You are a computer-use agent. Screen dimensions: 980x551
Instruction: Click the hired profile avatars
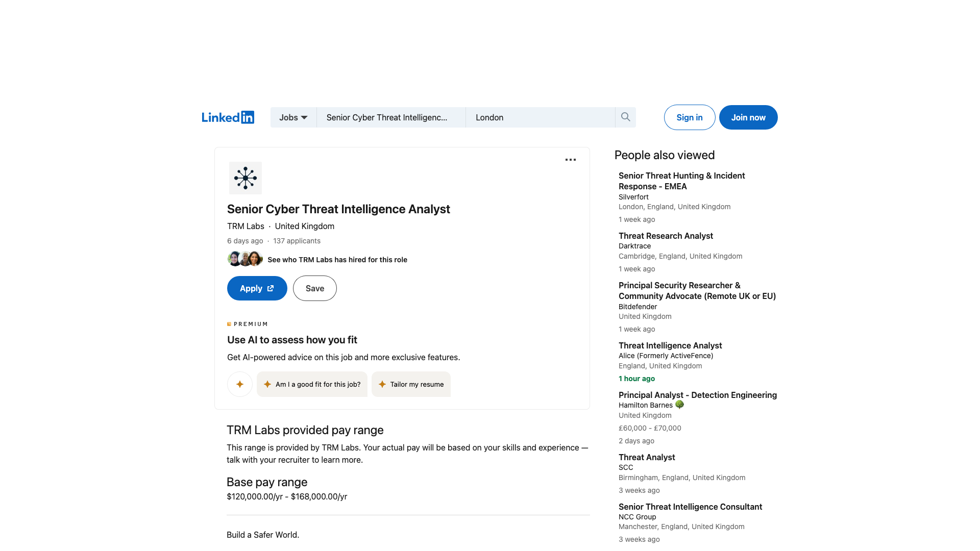[245, 259]
